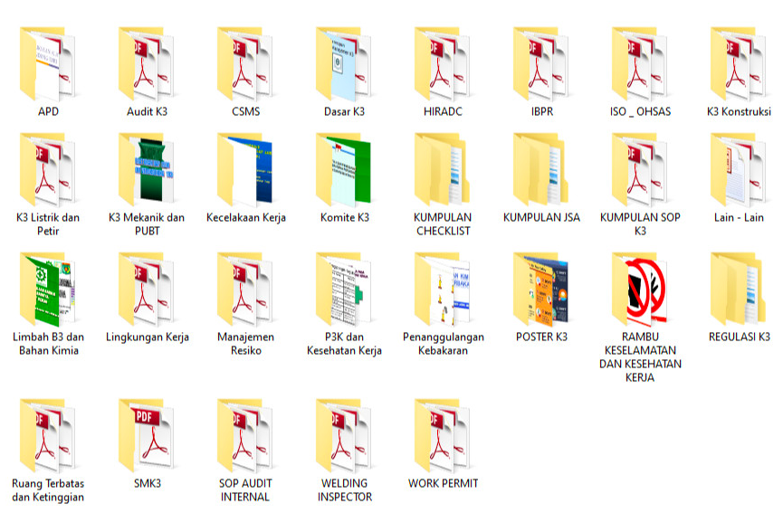Screen dimensions: 783x532
Task: Click the "Lain - Lain" name label
Action: click(x=739, y=217)
